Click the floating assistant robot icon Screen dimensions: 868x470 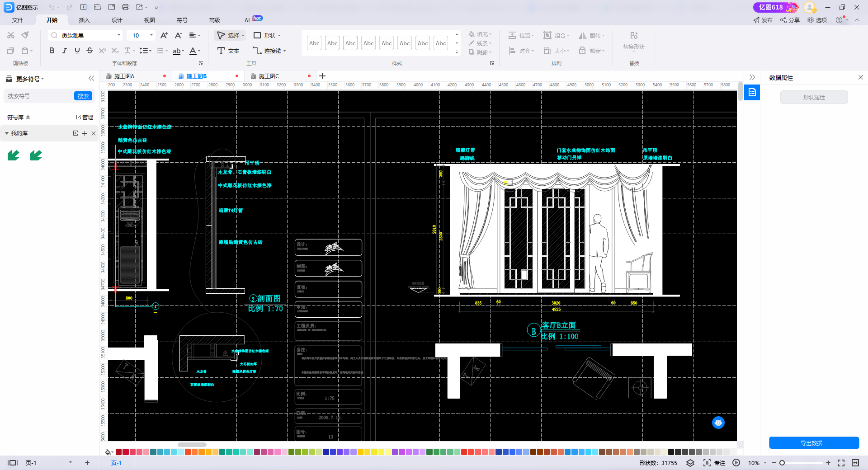(x=718, y=423)
